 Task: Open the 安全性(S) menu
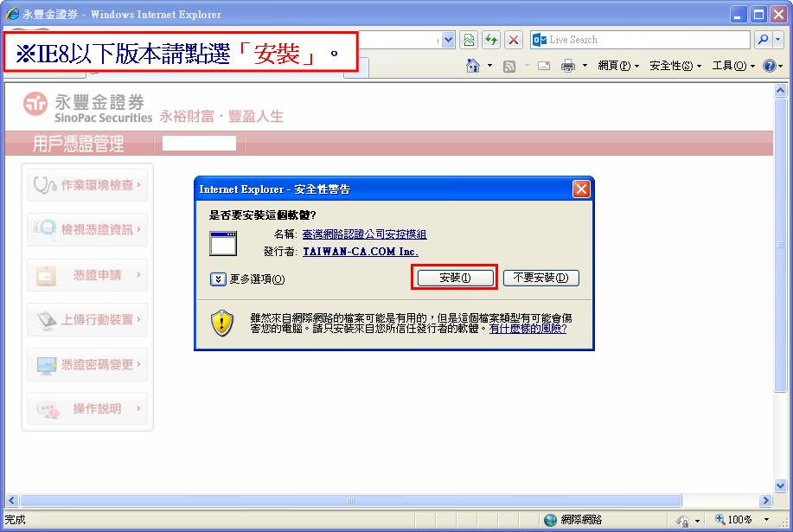point(675,66)
